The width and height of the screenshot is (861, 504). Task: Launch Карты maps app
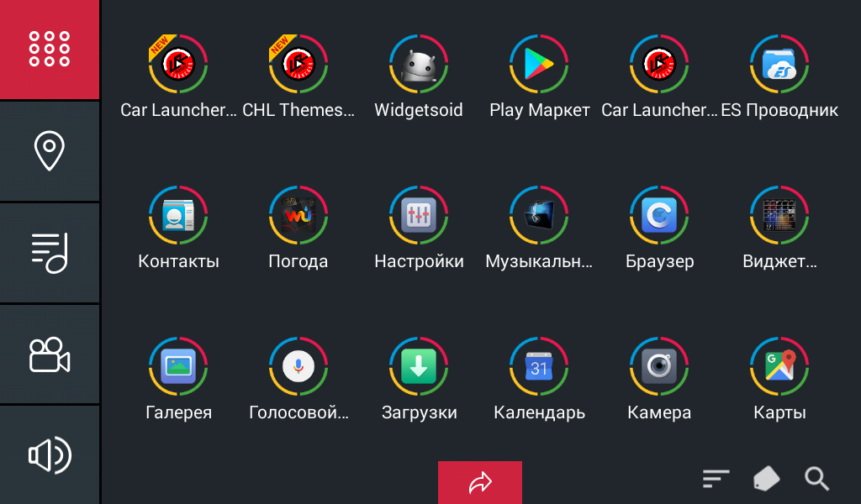point(779,365)
